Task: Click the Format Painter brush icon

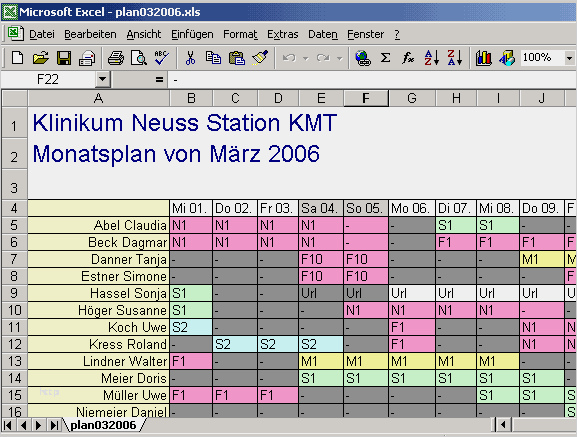Action: 260,58
